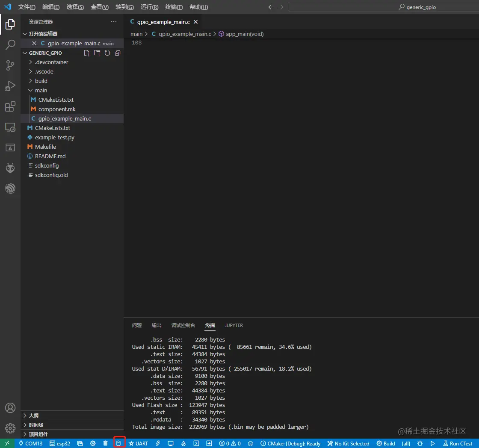
Task: Click No Kit Selected in status bar
Action: 348,443
